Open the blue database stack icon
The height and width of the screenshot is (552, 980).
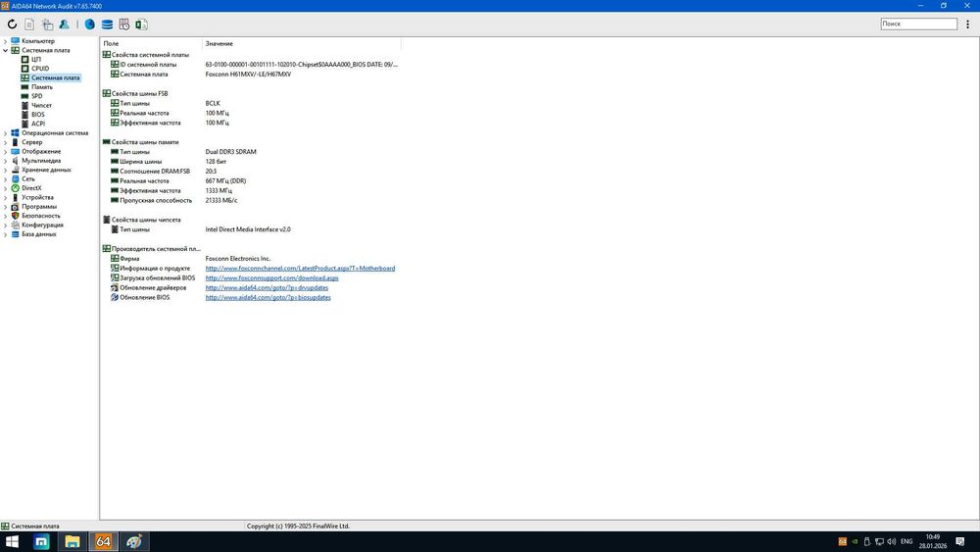point(107,25)
